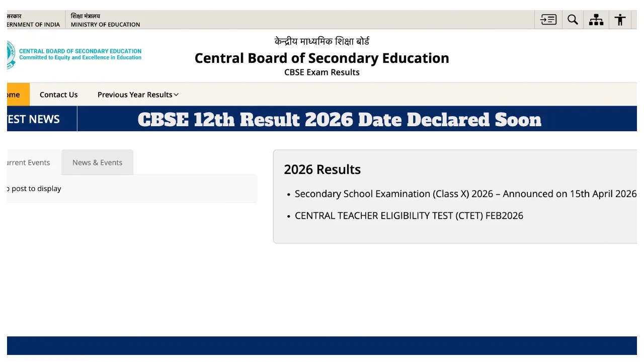644x362 pixels.
Task: Open the site search
Action: (x=572, y=19)
